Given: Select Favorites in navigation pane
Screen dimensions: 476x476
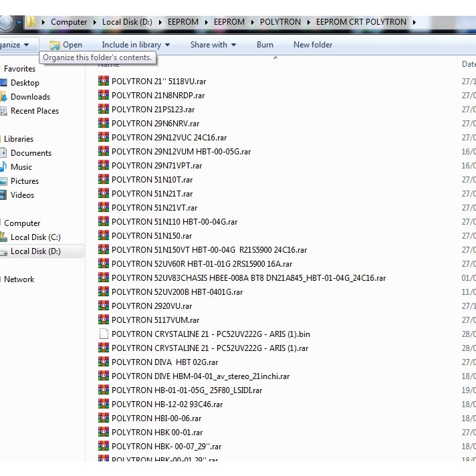Looking at the screenshot, I should [x=19, y=69].
